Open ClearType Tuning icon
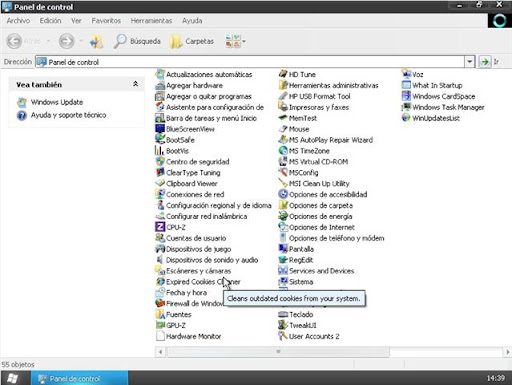Image resolution: width=512 pixels, height=385 pixels. 160,172
